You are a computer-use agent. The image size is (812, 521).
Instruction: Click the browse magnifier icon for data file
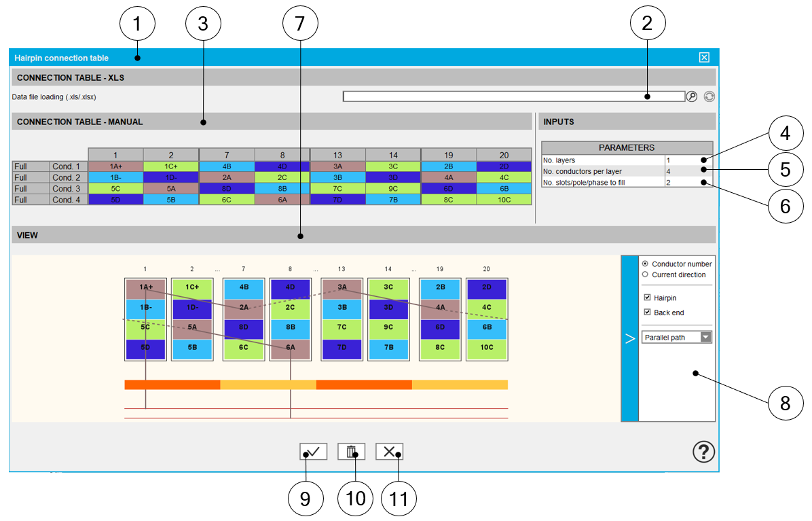[692, 96]
